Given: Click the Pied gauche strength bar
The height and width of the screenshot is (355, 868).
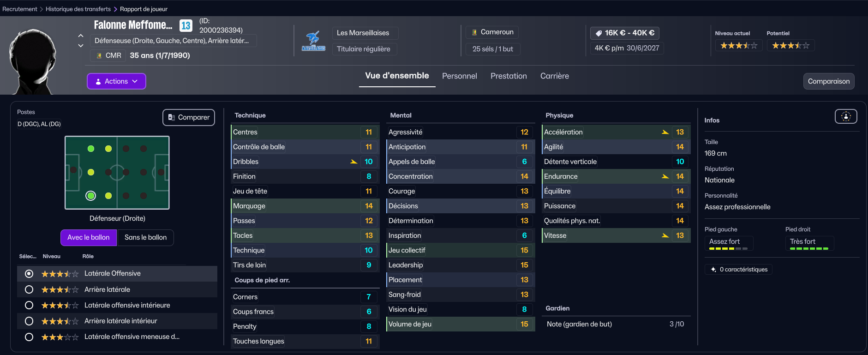Looking at the screenshot, I should point(728,248).
